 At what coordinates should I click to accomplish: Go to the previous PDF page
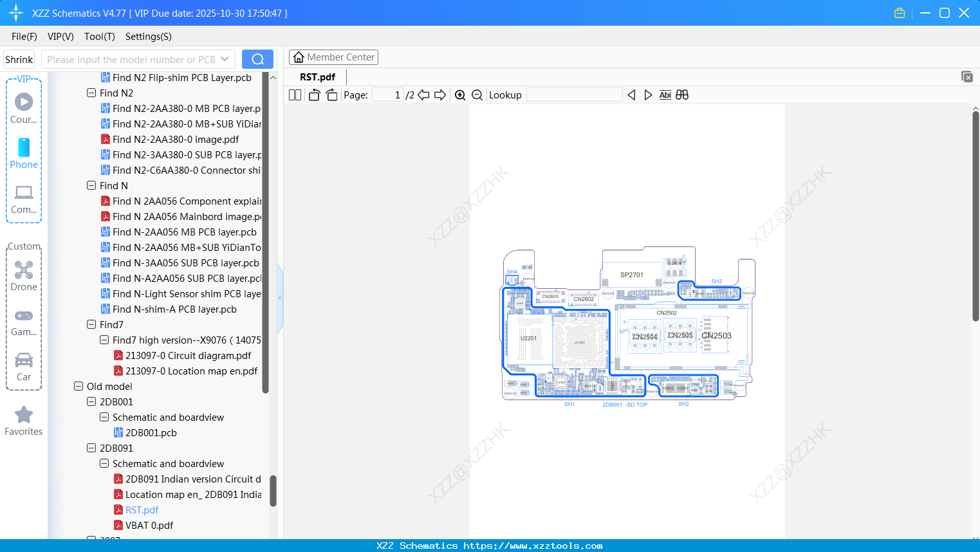[x=423, y=95]
